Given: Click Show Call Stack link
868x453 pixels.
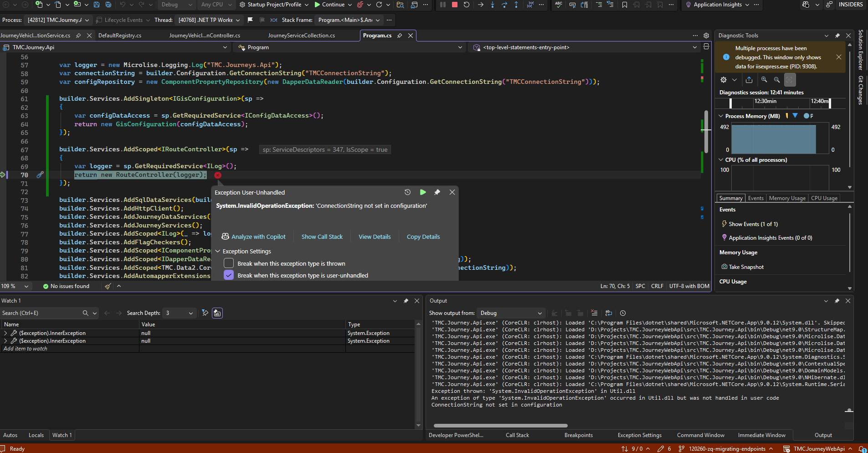Looking at the screenshot, I should (x=322, y=237).
